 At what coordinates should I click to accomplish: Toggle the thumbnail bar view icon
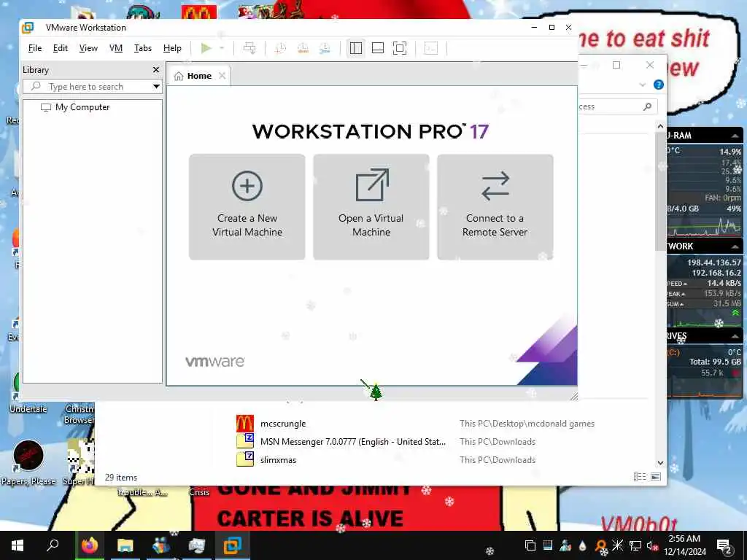[378, 48]
